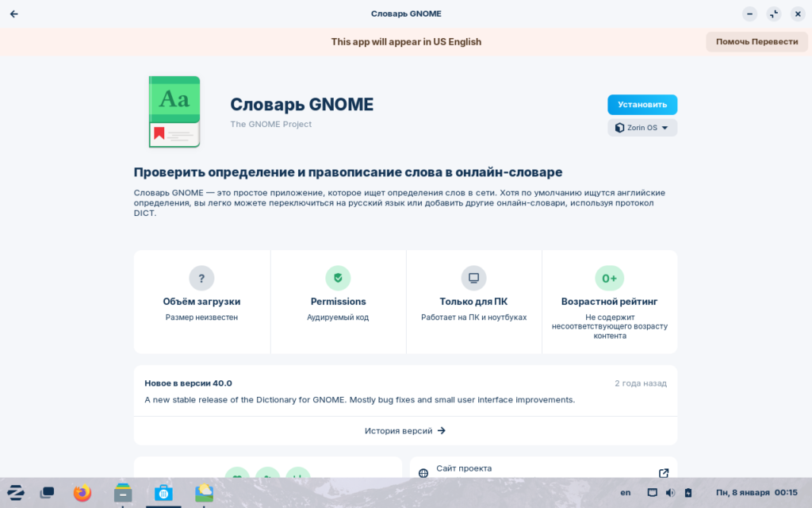Click the Аудируемый код text

pyautogui.click(x=338, y=317)
